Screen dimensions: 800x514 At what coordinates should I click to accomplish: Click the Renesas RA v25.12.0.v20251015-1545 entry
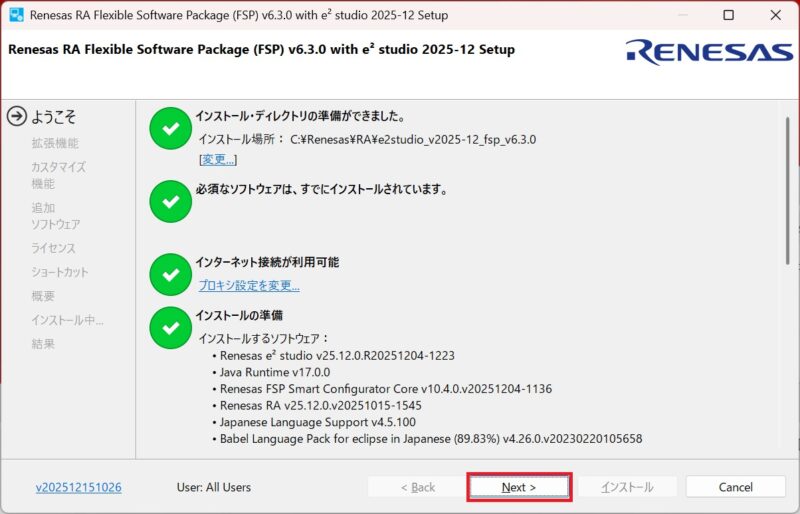pyautogui.click(x=320, y=406)
